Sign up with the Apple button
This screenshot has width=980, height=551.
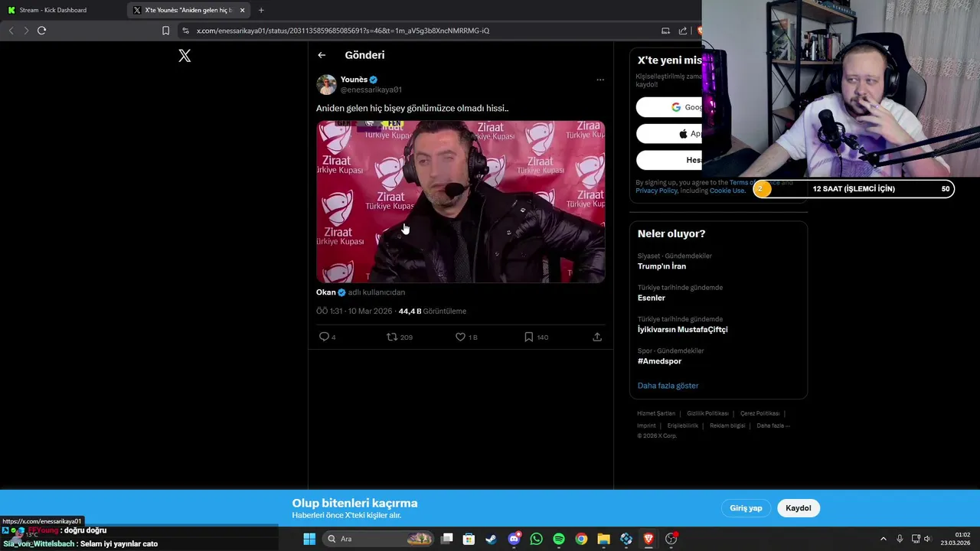coord(669,134)
